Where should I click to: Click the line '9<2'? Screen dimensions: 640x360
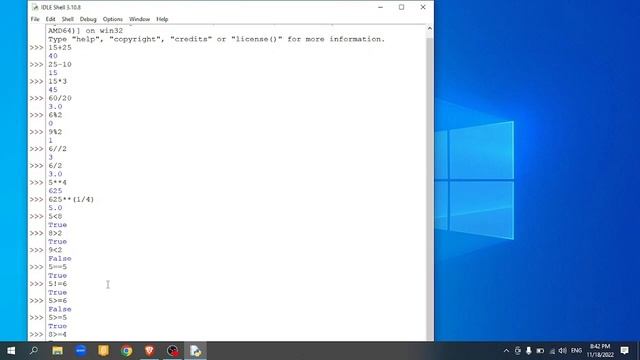(55, 250)
